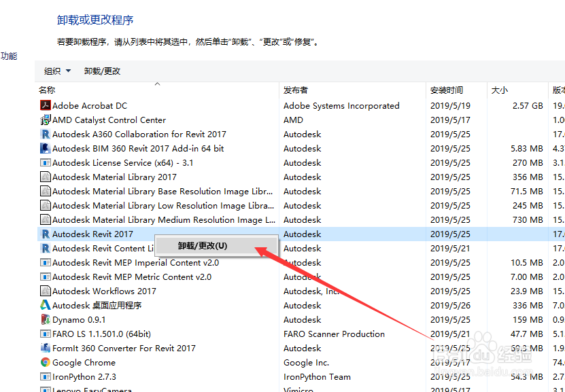Select FARO LS 1.1.501.0 (64bit) entry
Viewport: 565px width, 392px height.
(101, 334)
